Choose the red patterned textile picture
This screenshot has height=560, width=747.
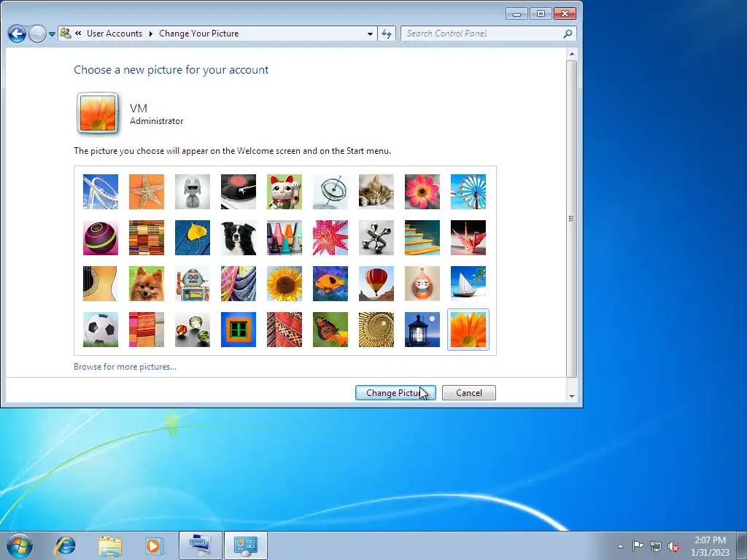285,330
